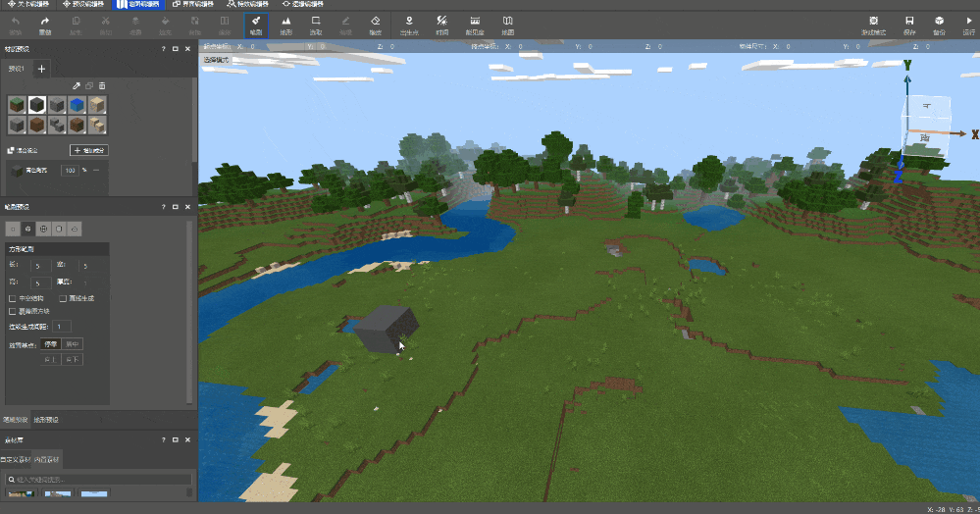The image size is (980, 514).
Task: Switch to the terrain preset tab
Action: tap(46, 420)
